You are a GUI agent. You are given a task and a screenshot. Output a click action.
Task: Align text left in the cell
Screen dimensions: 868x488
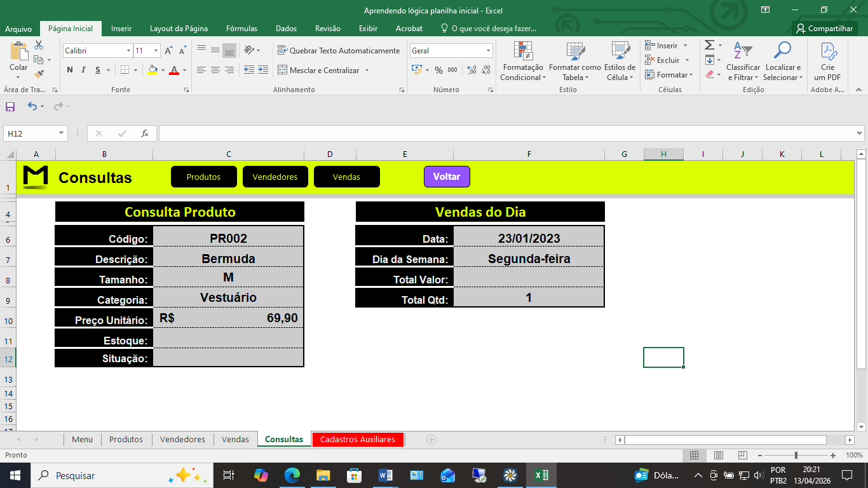pos(201,70)
